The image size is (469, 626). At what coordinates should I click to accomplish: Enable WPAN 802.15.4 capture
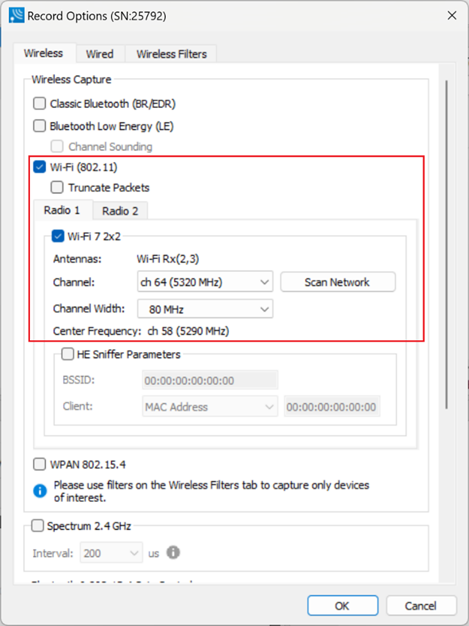(40, 464)
